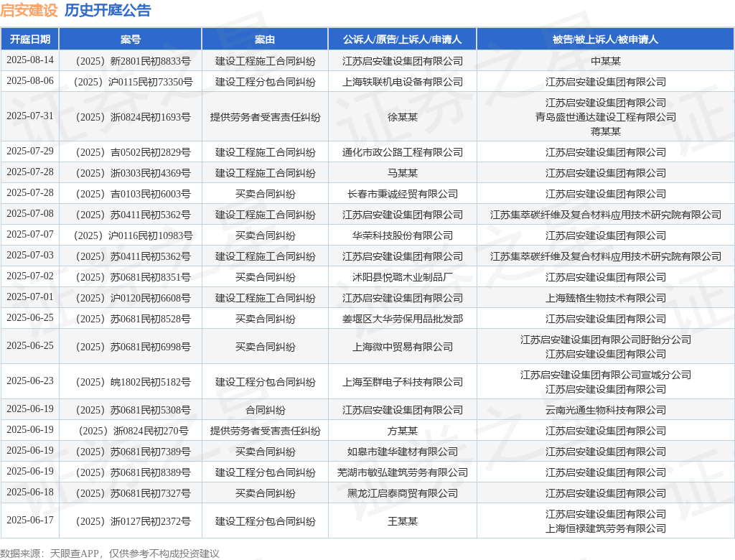This screenshot has width=735, height=560.
Task: Click defendant 中某某
Action: pos(606,61)
